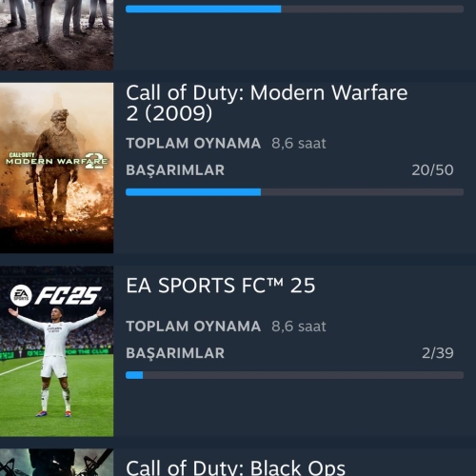This screenshot has width=476, height=476.
Task: Tap the 8,6 saat playtime for Modern Warfare 2
Action: tap(299, 144)
